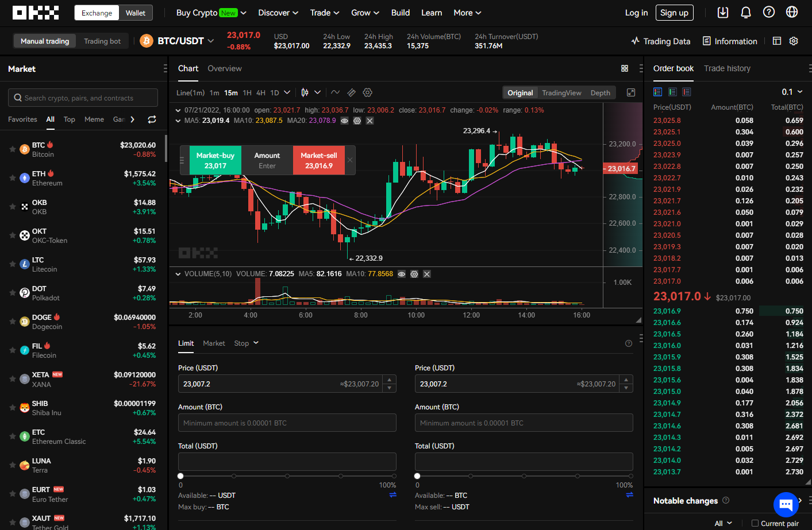Toggle VOLUME indicator visibility eye

402,274
